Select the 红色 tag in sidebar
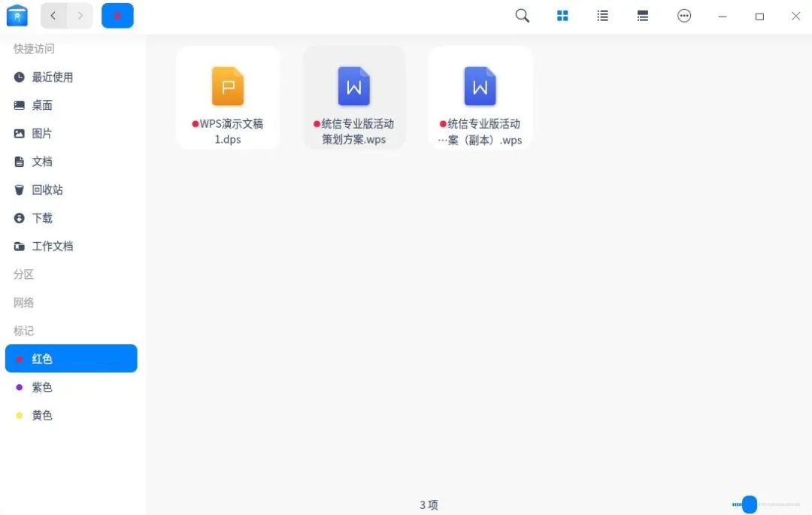The image size is (812, 515). click(71, 358)
